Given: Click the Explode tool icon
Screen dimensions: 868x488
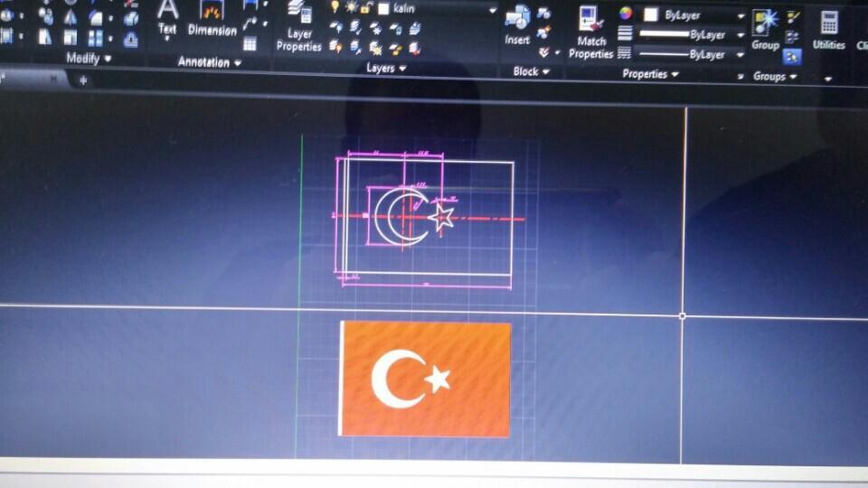Looking at the screenshot, I should point(130,19).
